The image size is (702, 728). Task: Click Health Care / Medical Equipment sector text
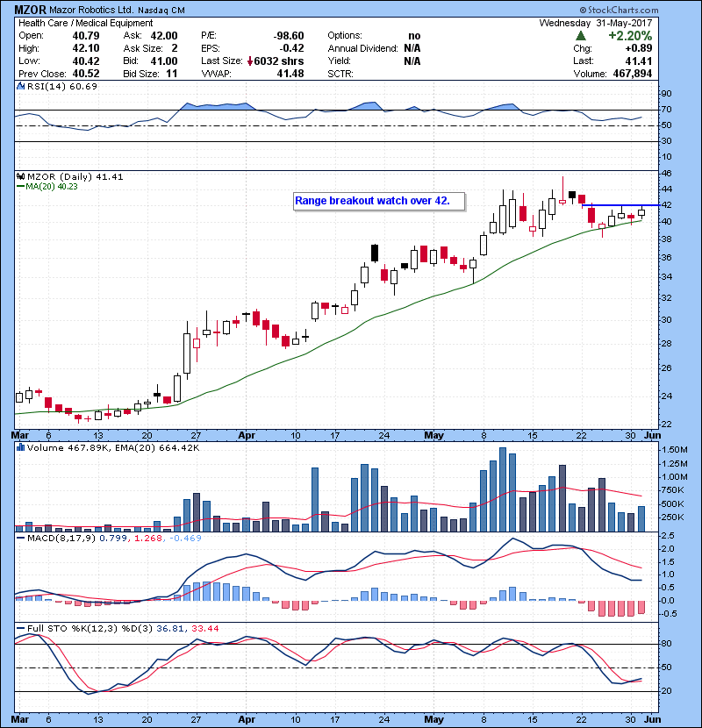point(85,23)
